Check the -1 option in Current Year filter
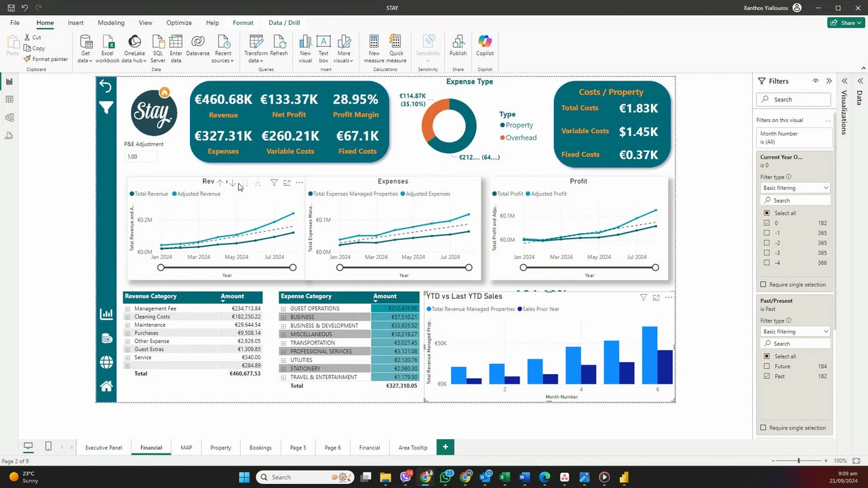This screenshot has height=488, width=868. tap(767, 233)
